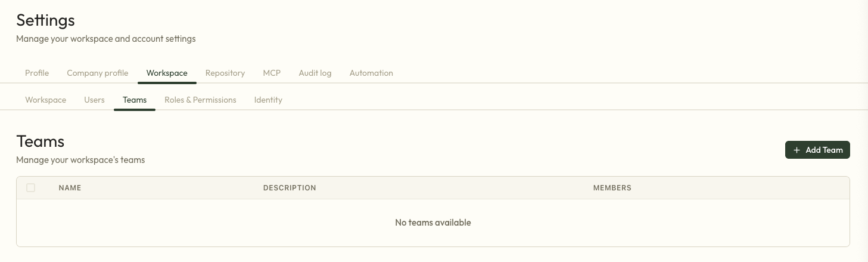Screen dimensions: 868x262
Task: Toggle the select-all checkbox in table header
Action: [31, 188]
